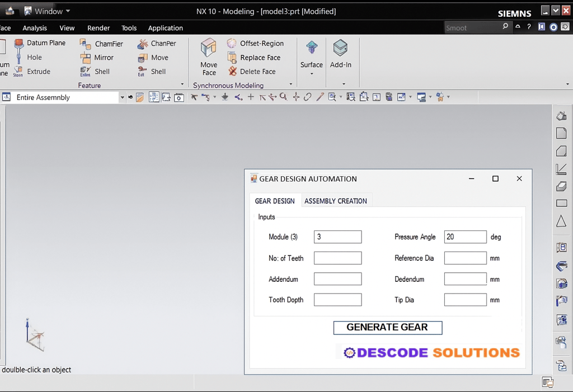The image size is (573, 392).
Task: Click the status bar window icon at bottom right
Action: tap(548, 382)
